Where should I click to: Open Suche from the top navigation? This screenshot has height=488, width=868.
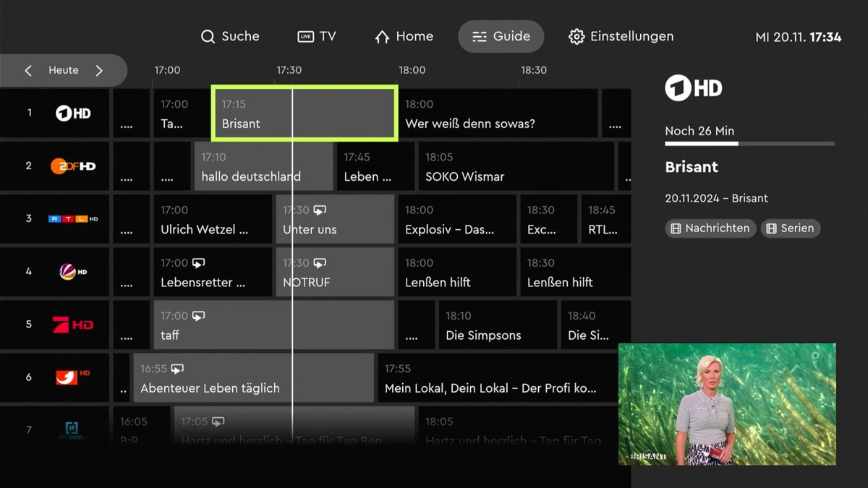(x=230, y=36)
